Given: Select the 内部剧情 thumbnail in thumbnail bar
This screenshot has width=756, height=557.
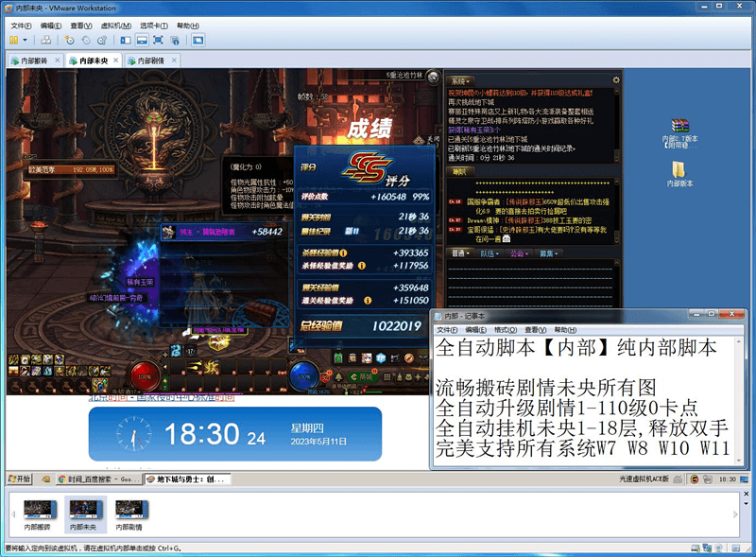Looking at the screenshot, I should [x=129, y=514].
